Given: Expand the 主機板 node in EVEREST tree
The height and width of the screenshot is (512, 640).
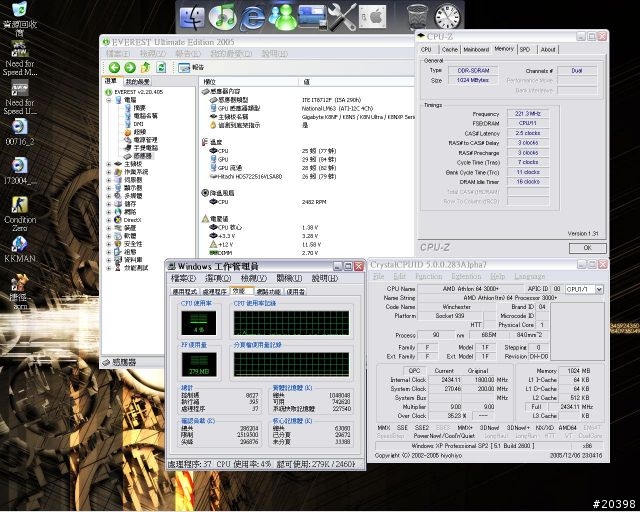Looking at the screenshot, I should pyautogui.click(x=109, y=164).
